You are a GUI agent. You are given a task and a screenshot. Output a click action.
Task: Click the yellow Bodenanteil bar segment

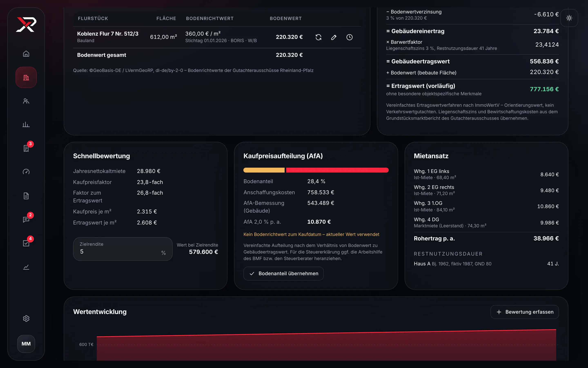(264, 170)
